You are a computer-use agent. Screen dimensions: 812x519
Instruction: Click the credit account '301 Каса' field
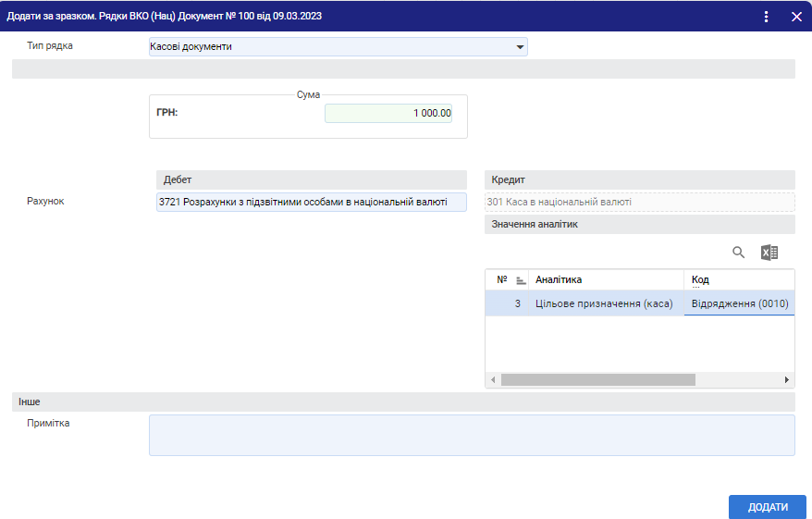[x=639, y=202]
